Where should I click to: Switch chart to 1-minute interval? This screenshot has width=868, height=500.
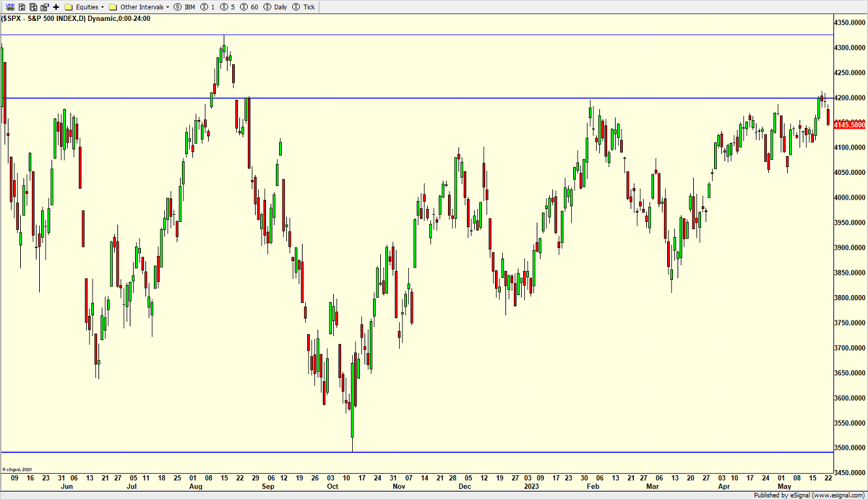click(x=209, y=7)
